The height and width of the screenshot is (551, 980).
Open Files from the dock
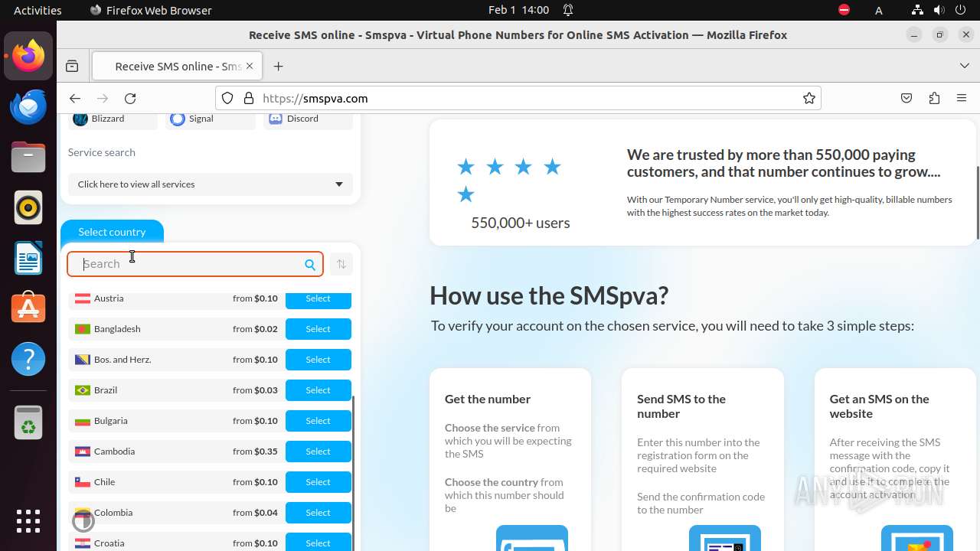(x=28, y=157)
